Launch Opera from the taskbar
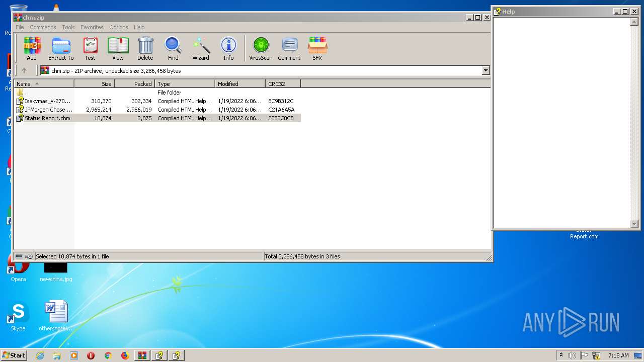The height and width of the screenshot is (362, 644). coord(91,355)
